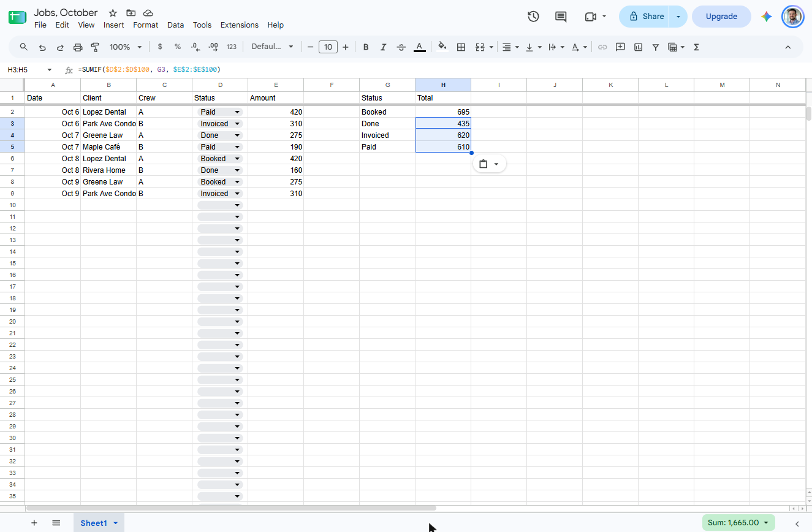
Task: Open the fill color bucket picker
Action: click(x=442, y=47)
